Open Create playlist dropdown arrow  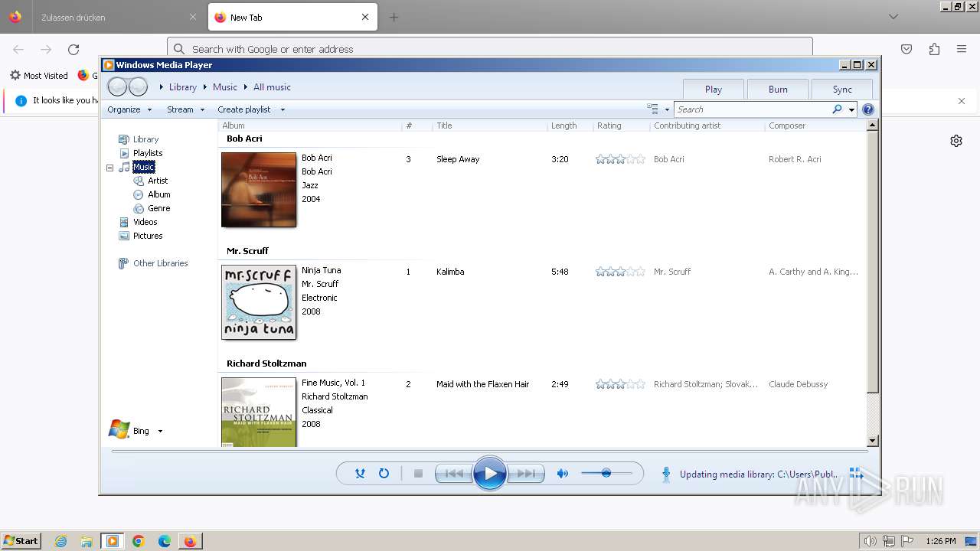click(x=283, y=109)
